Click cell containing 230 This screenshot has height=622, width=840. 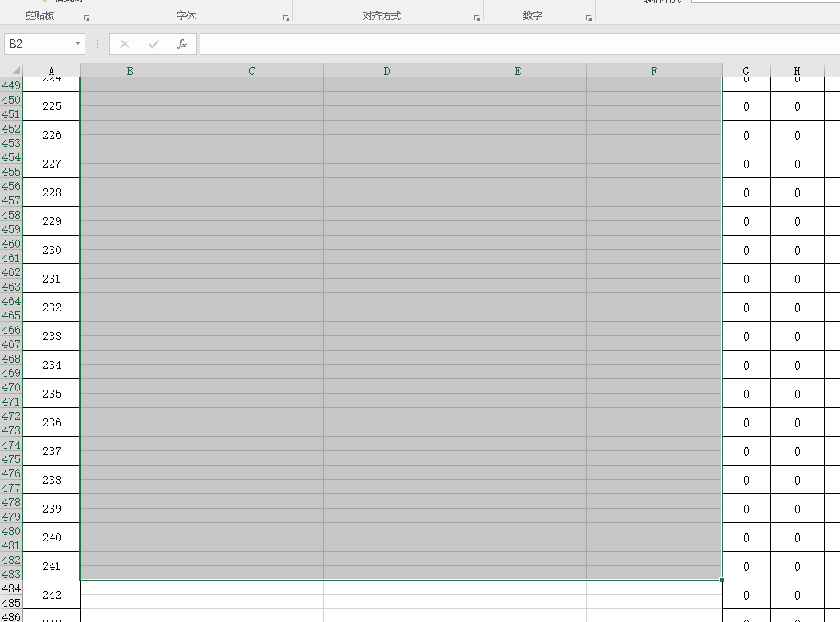[x=51, y=250]
